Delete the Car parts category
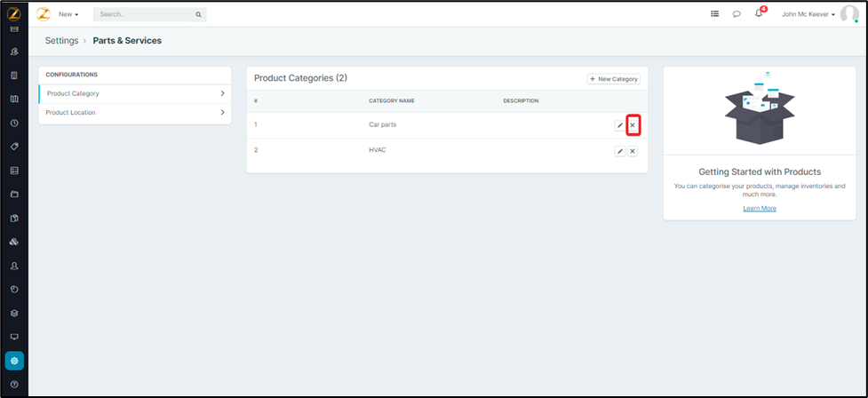Screen dimensions: 868x398 click(633, 125)
